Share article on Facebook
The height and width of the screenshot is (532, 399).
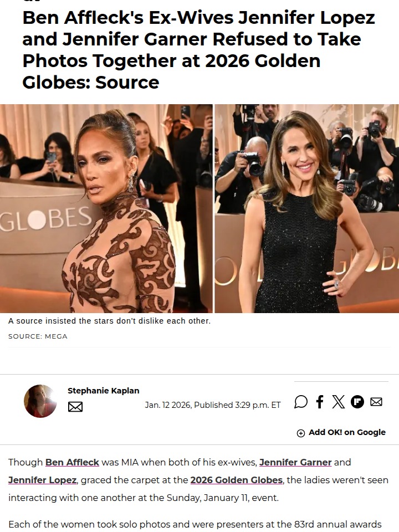[x=320, y=402]
